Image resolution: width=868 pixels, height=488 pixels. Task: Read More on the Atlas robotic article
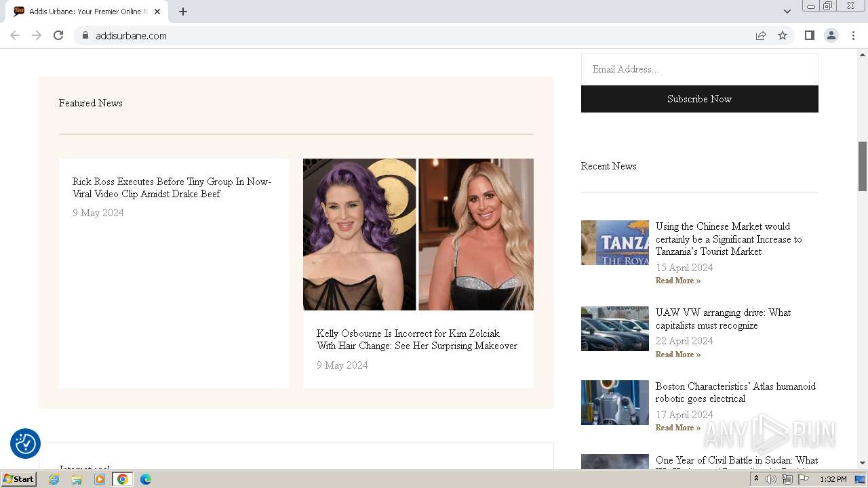(x=677, y=428)
